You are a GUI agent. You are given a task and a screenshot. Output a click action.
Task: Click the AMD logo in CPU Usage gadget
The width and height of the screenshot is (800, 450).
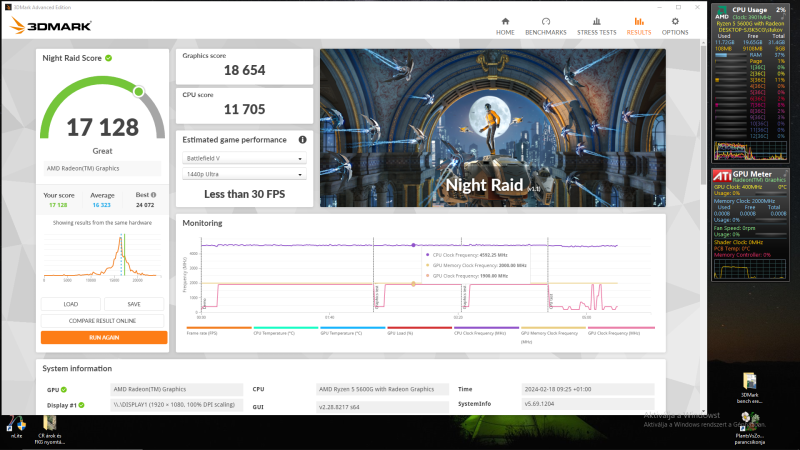722,13
